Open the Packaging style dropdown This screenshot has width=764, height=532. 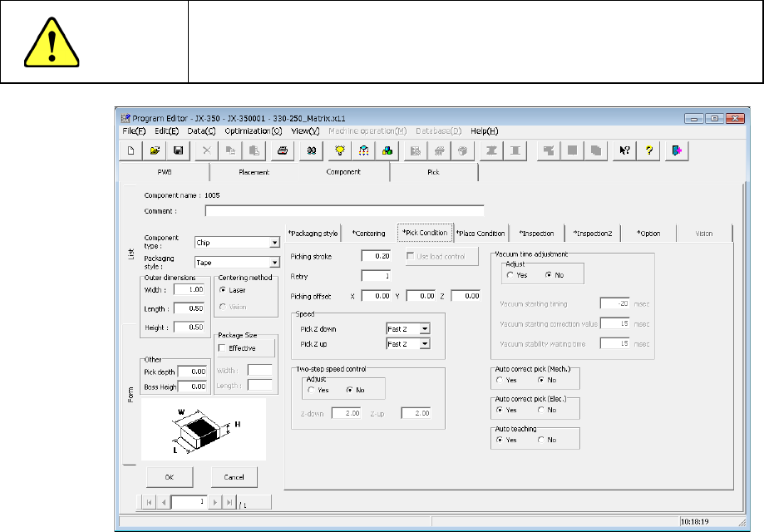[x=274, y=262]
